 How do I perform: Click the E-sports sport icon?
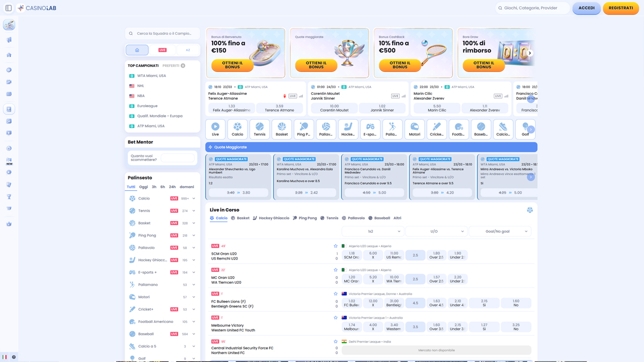tap(370, 127)
